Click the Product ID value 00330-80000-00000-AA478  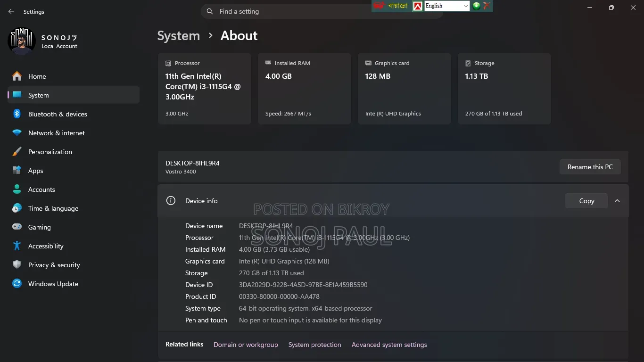coord(279,296)
